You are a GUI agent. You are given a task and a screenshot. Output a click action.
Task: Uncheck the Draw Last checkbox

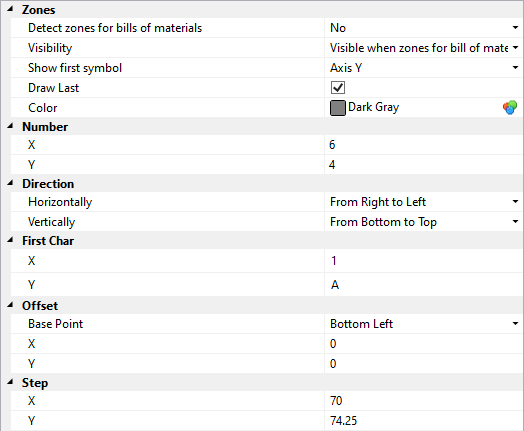338,88
